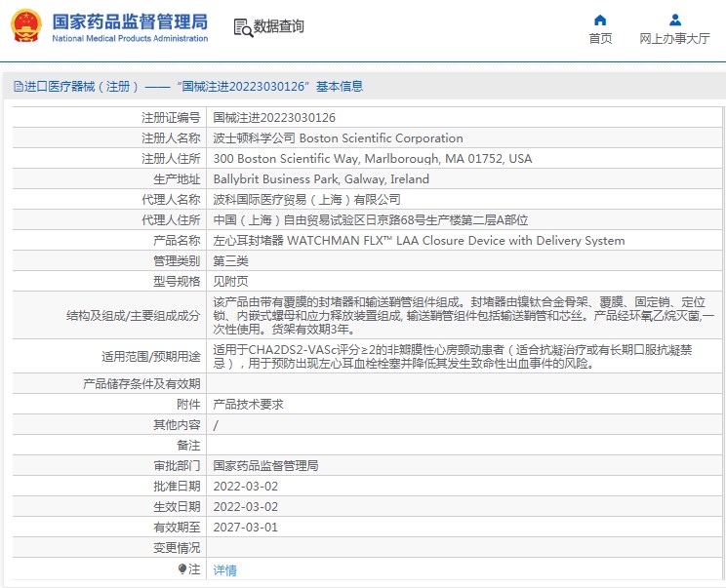Click the 首页 house icon
This screenshot has width=726, height=588.
click(x=600, y=20)
